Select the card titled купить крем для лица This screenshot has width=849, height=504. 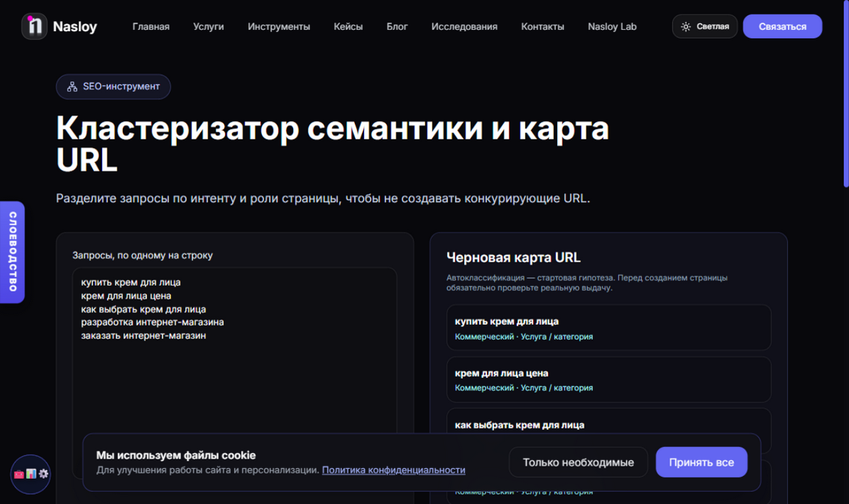click(x=609, y=328)
